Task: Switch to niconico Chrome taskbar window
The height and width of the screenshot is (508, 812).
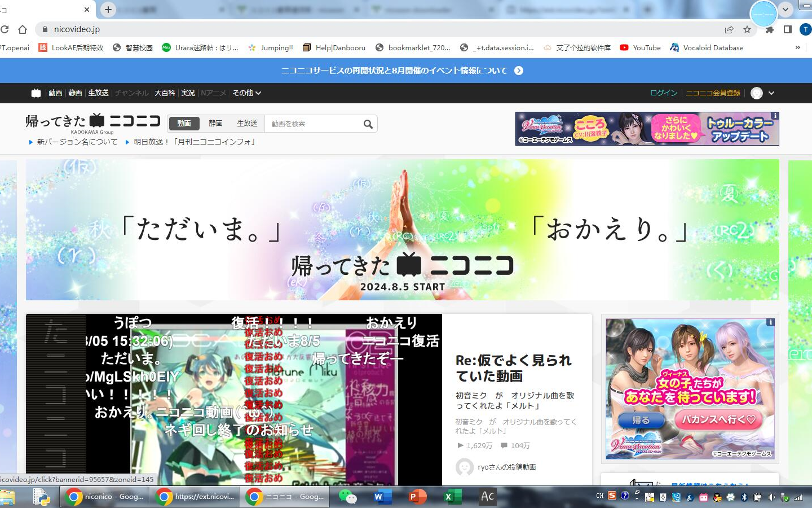Action: tap(105, 497)
